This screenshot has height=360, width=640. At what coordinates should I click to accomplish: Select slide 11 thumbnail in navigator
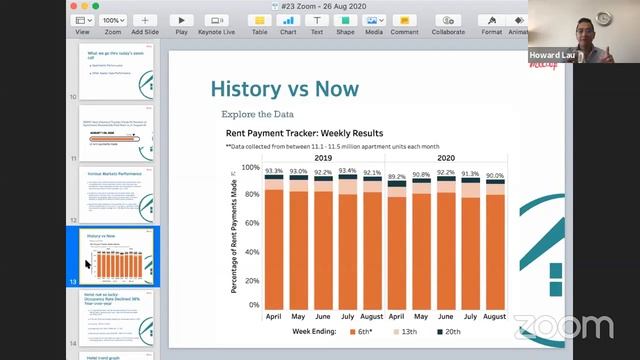116,133
